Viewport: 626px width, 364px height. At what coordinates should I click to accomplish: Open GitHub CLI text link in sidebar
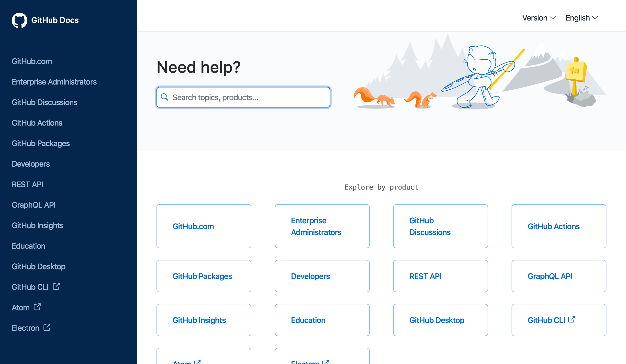(30, 287)
